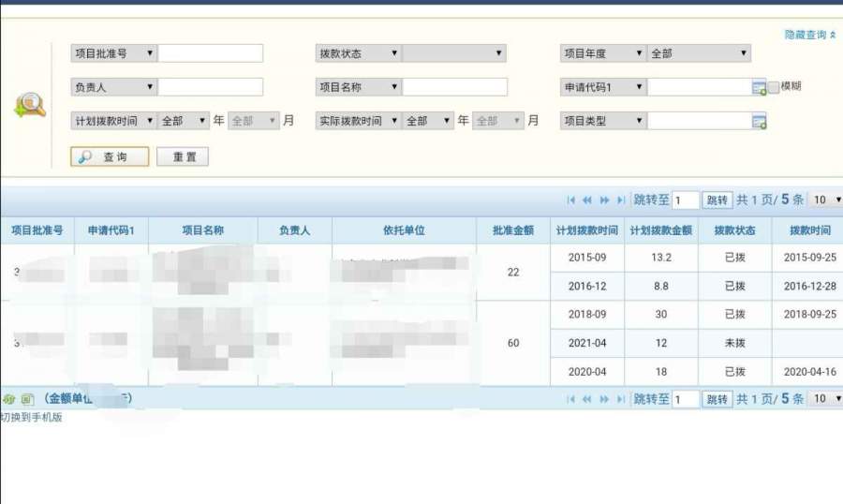Click the 计划拨款时间 column header

point(586,230)
